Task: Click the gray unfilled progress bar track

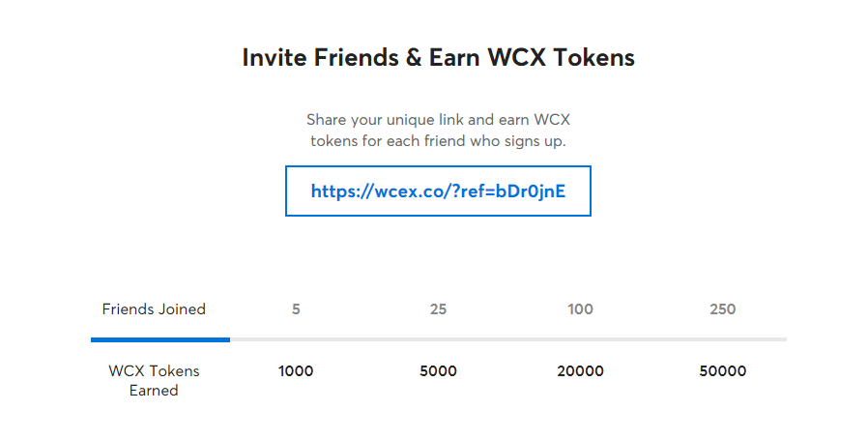Action: 508,339
